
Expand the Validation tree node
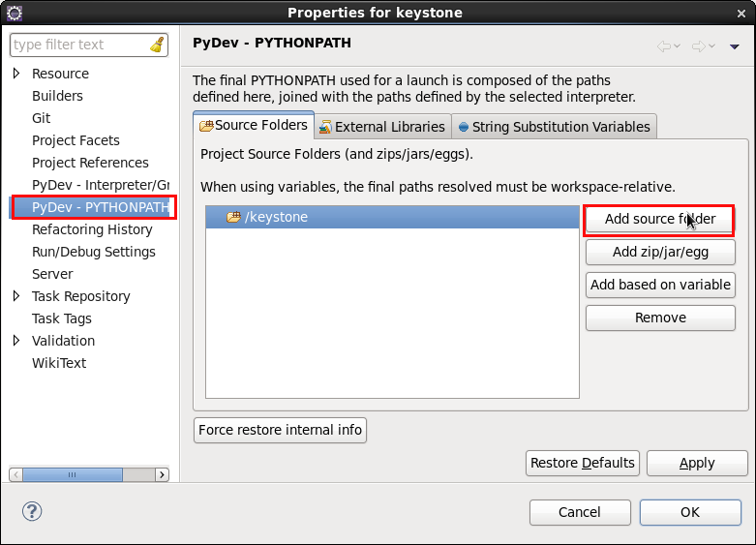click(16, 341)
